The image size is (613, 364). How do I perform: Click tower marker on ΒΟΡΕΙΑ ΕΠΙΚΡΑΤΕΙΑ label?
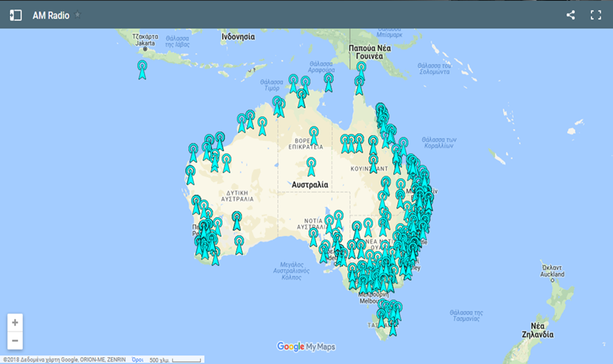pyautogui.click(x=314, y=135)
